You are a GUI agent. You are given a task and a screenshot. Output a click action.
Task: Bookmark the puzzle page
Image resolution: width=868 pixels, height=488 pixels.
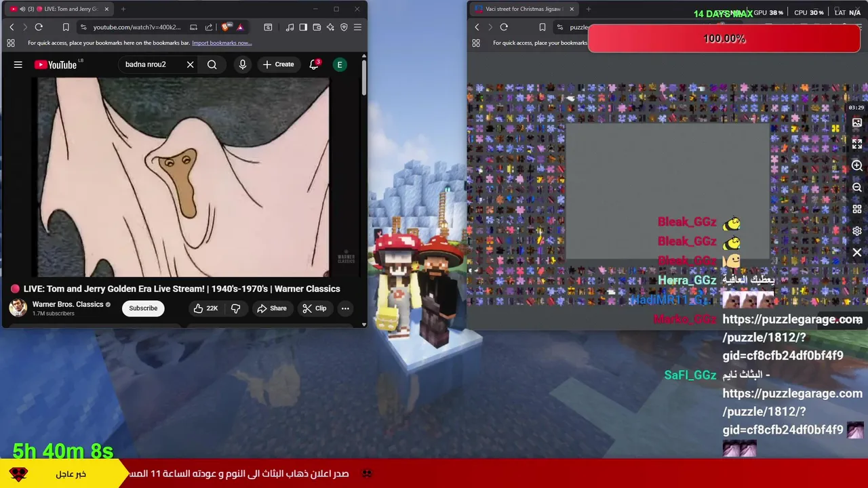tap(542, 27)
